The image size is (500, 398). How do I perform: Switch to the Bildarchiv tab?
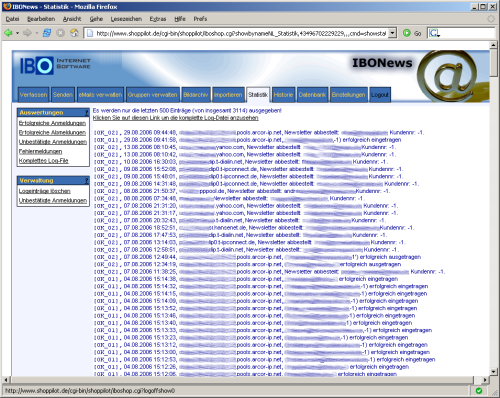(196, 95)
